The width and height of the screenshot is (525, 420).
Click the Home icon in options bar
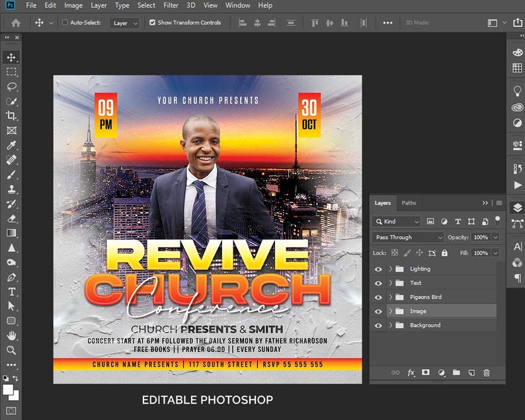16,22
